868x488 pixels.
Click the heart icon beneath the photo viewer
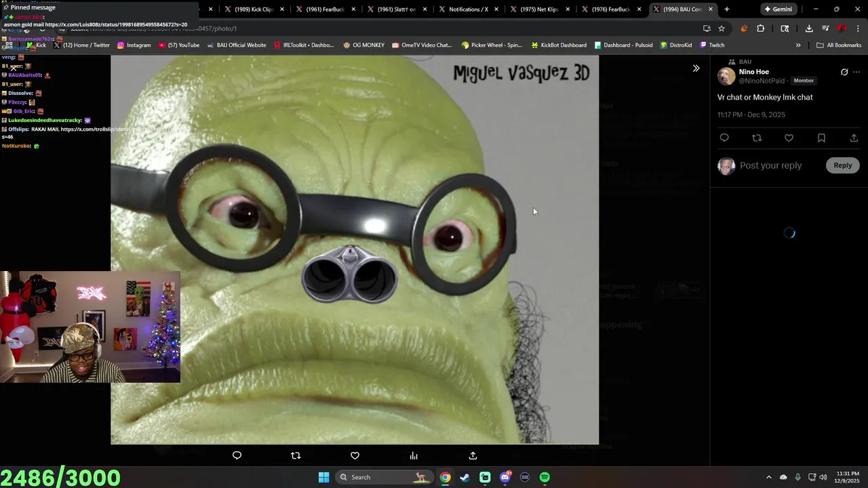pos(355,455)
